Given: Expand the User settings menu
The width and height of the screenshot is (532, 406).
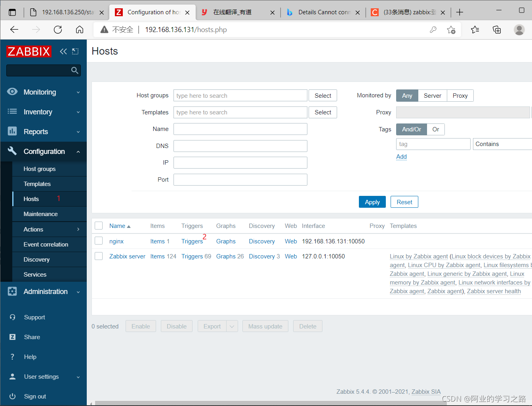Looking at the screenshot, I should click(78, 377).
